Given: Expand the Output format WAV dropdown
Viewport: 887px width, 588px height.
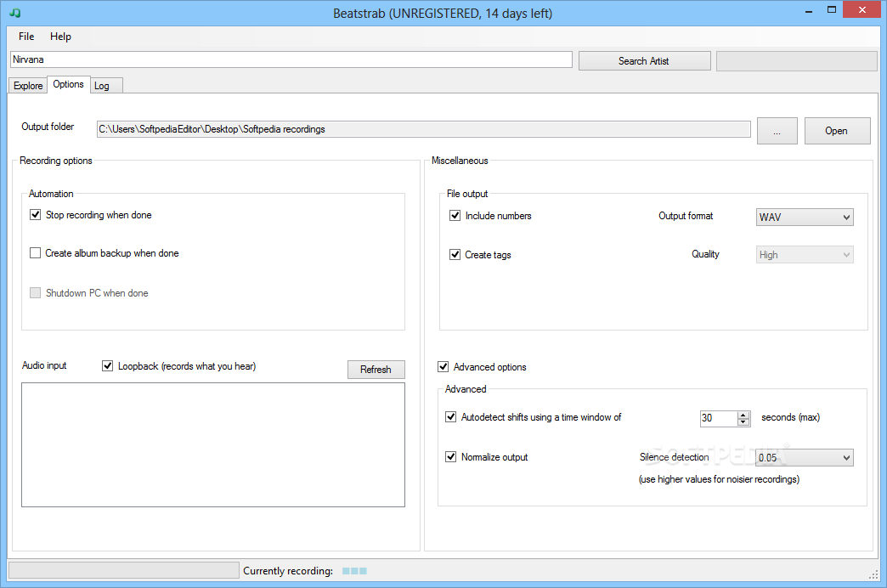Looking at the screenshot, I should click(805, 217).
